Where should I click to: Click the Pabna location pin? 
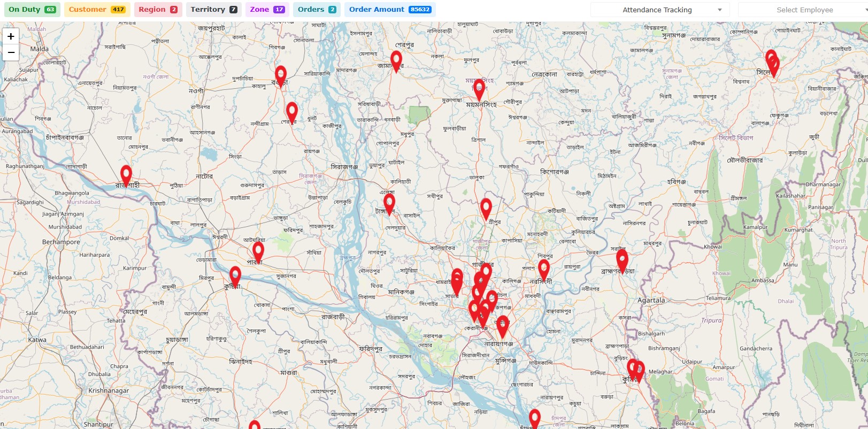pyautogui.click(x=258, y=253)
